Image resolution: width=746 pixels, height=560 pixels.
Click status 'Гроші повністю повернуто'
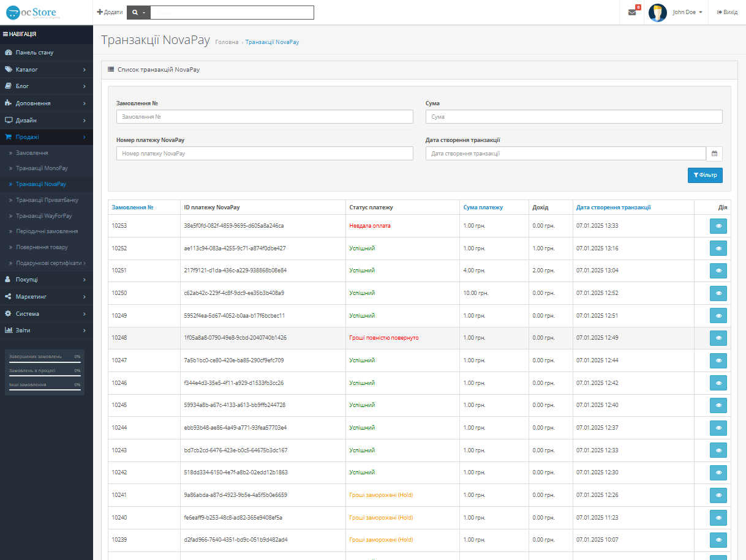point(384,338)
